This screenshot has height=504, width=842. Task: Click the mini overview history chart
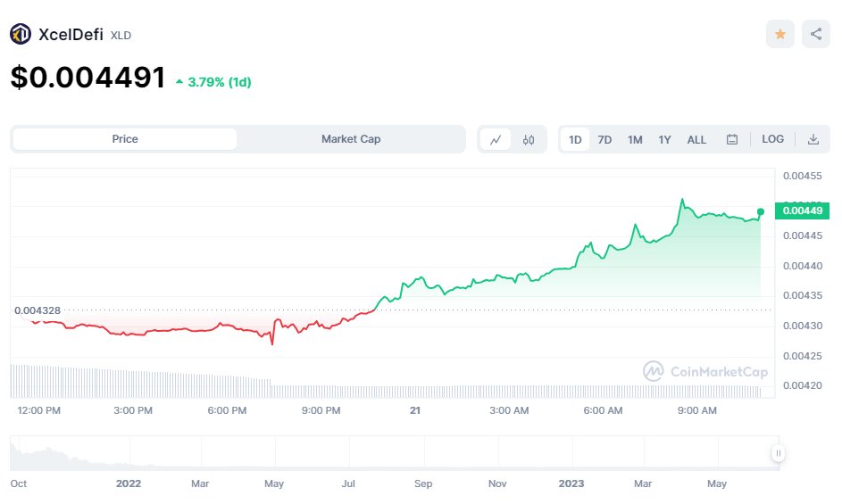(395, 453)
